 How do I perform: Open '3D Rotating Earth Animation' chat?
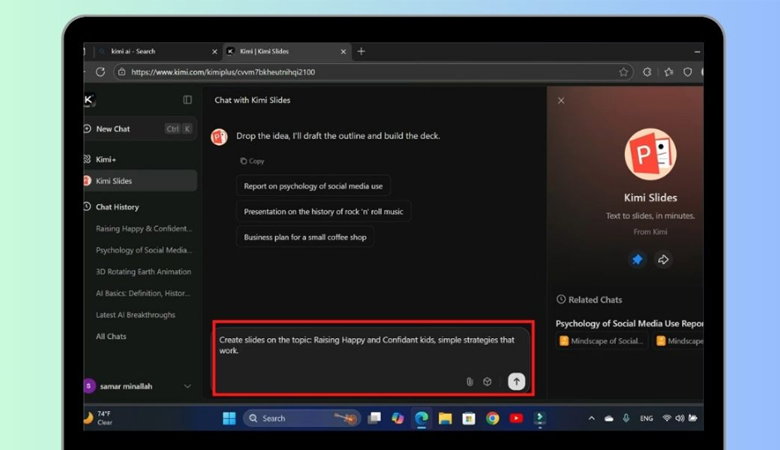(x=143, y=271)
